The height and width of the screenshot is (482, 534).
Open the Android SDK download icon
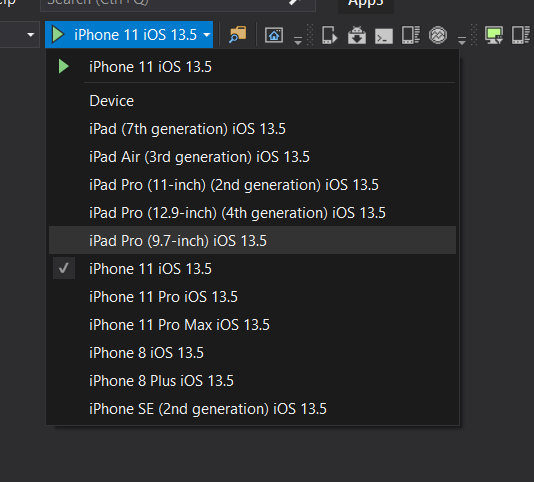tap(357, 35)
